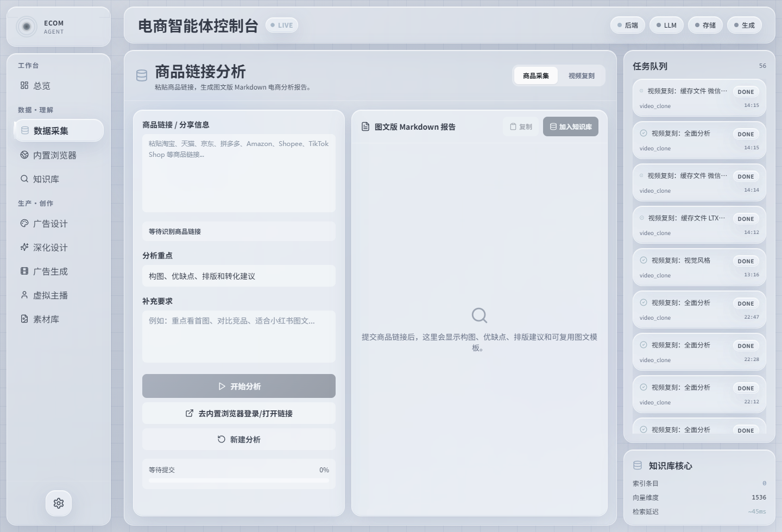Screen dimensions: 782x532
Task: Click 去内置浏览器登录/打开链接 button
Action: point(239,413)
